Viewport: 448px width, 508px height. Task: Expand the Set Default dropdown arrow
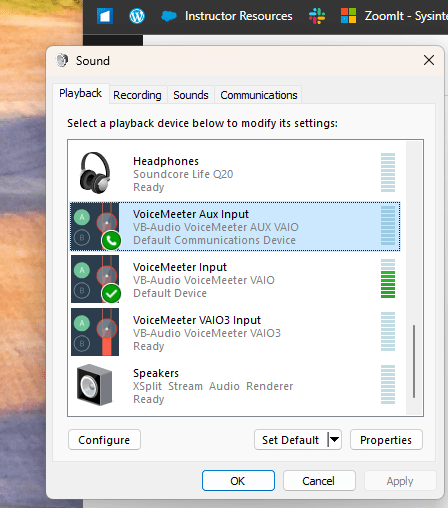click(335, 440)
